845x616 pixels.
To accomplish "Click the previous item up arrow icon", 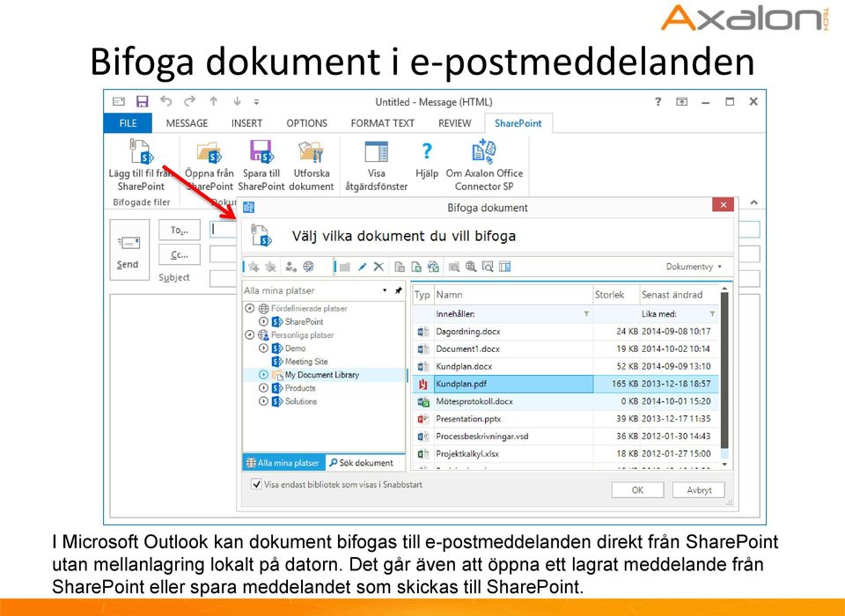I will (x=213, y=101).
